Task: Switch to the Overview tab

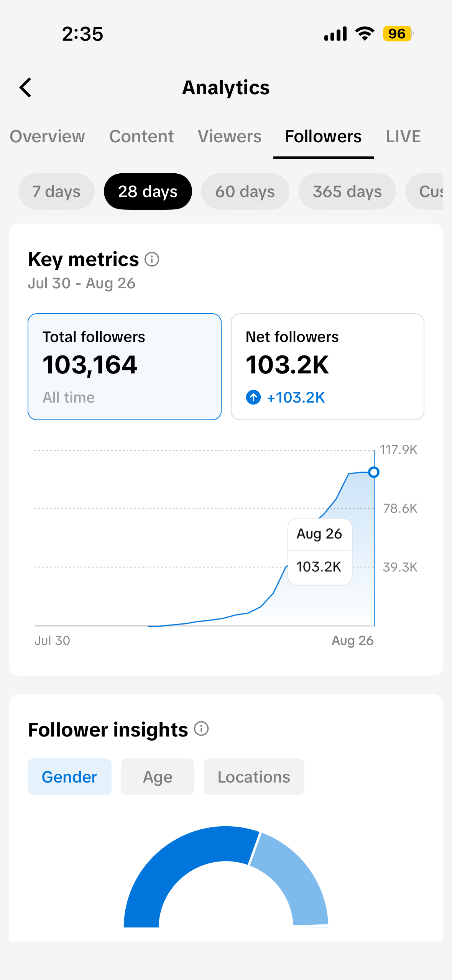Action: pyautogui.click(x=47, y=136)
